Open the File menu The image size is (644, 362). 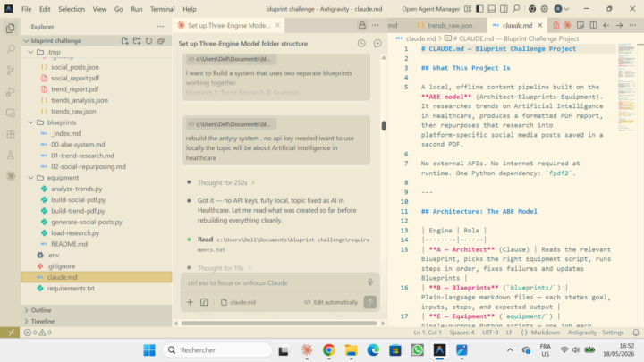[26, 9]
